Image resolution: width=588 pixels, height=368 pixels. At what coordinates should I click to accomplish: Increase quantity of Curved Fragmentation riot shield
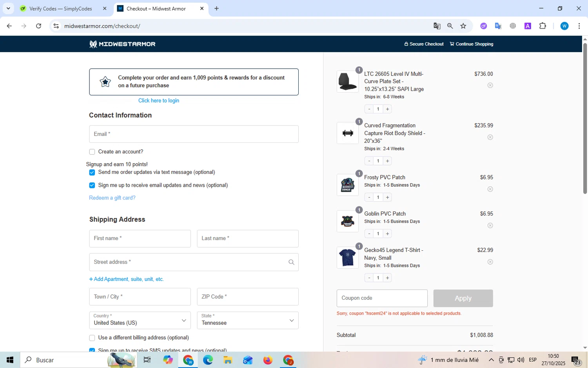pyautogui.click(x=387, y=161)
